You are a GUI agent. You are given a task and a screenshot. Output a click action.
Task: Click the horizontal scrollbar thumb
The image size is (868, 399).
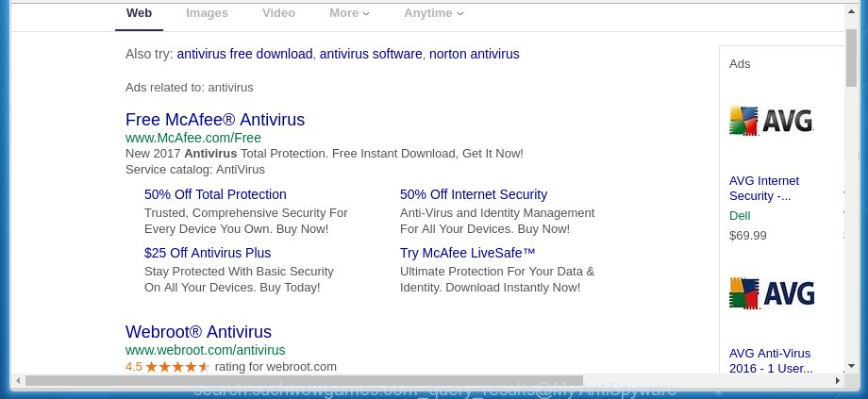(x=304, y=381)
